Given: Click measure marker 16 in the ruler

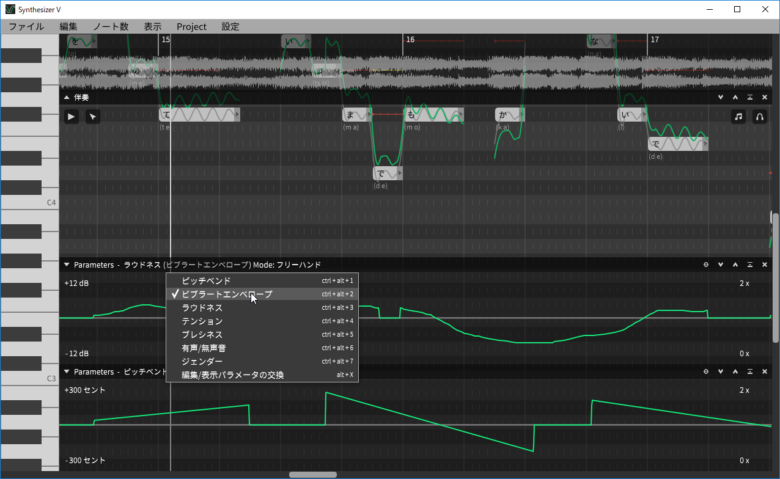Looking at the screenshot, I should coord(410,39).
